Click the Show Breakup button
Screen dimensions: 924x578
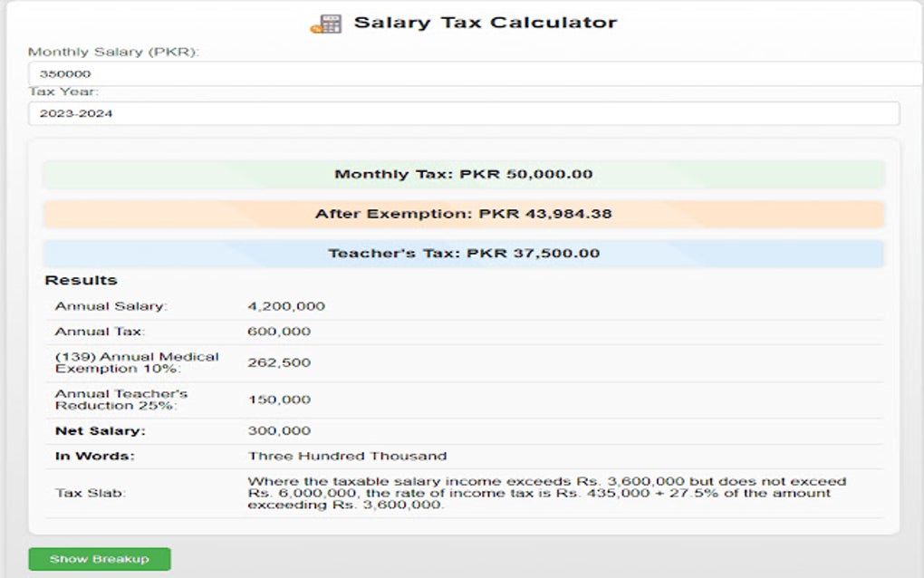(100, 559)
